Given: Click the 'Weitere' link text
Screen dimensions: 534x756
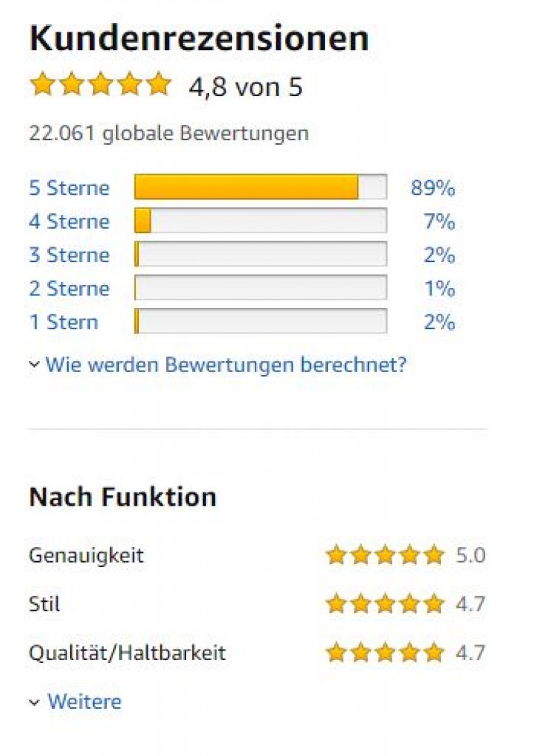Looking at the screenshot, I should (84, 701).
